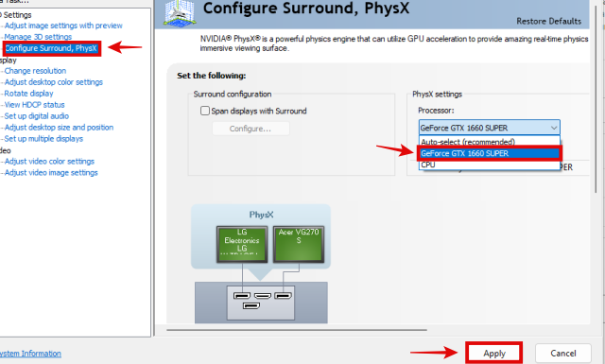Open Adjust video color settings
The width and height of the screenshot is (605, 364).
(49, 162)
